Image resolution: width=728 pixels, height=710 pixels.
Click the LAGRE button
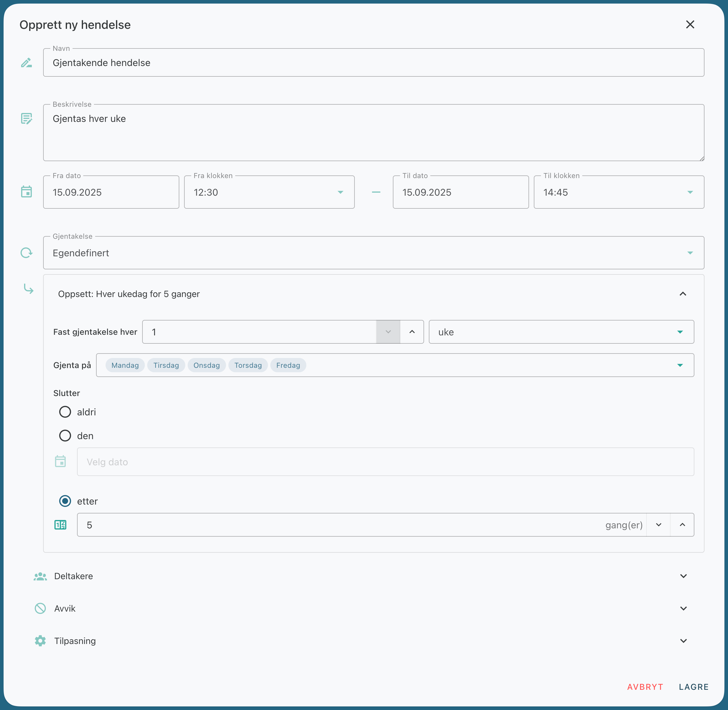click(x=694, y=687)
